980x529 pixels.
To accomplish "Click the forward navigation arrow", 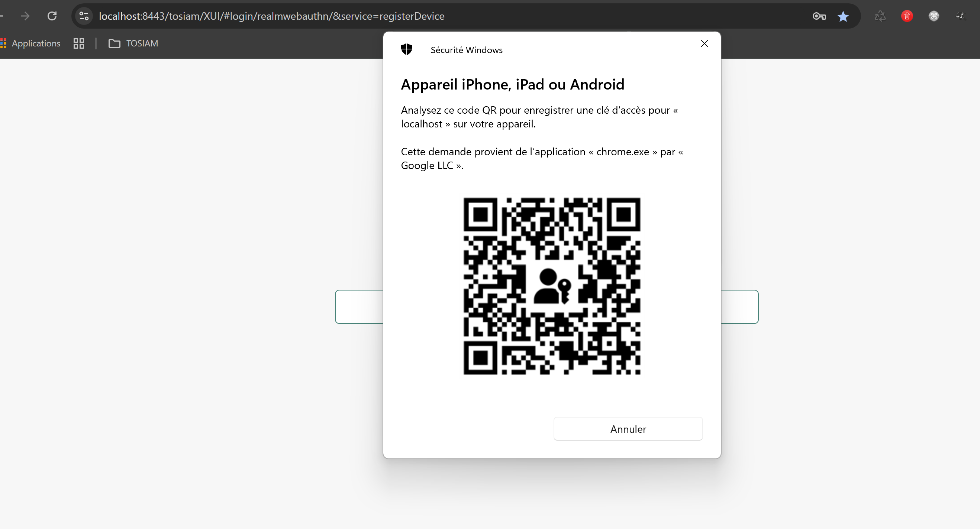I will click(25, 16).
